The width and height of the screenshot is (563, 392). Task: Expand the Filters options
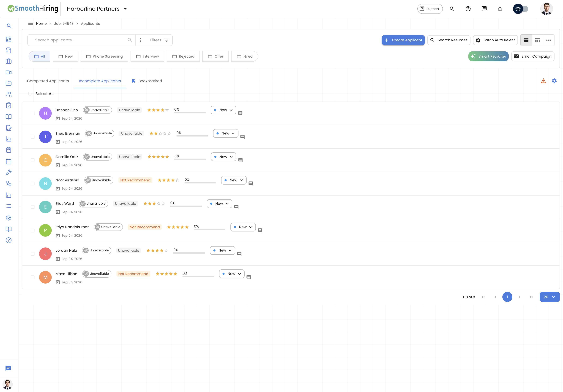click(x=159, y=40)
